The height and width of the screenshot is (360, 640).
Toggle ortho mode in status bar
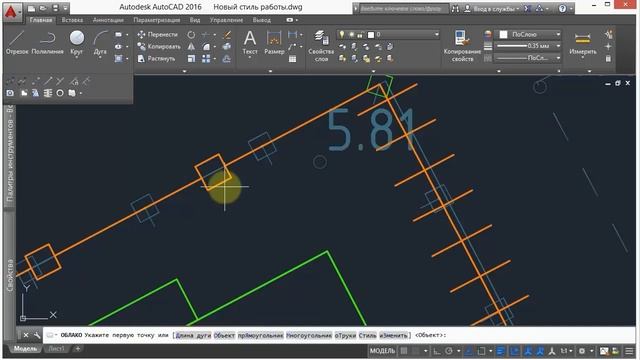(437, 351)
